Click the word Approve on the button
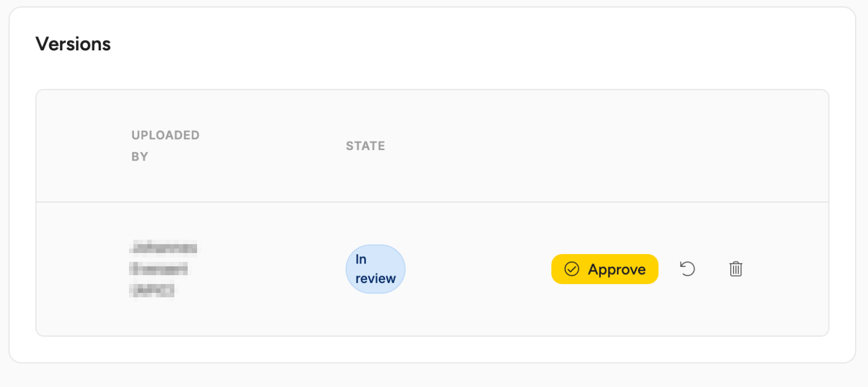This screenshot has width=868, height=387. click(617, 269)
